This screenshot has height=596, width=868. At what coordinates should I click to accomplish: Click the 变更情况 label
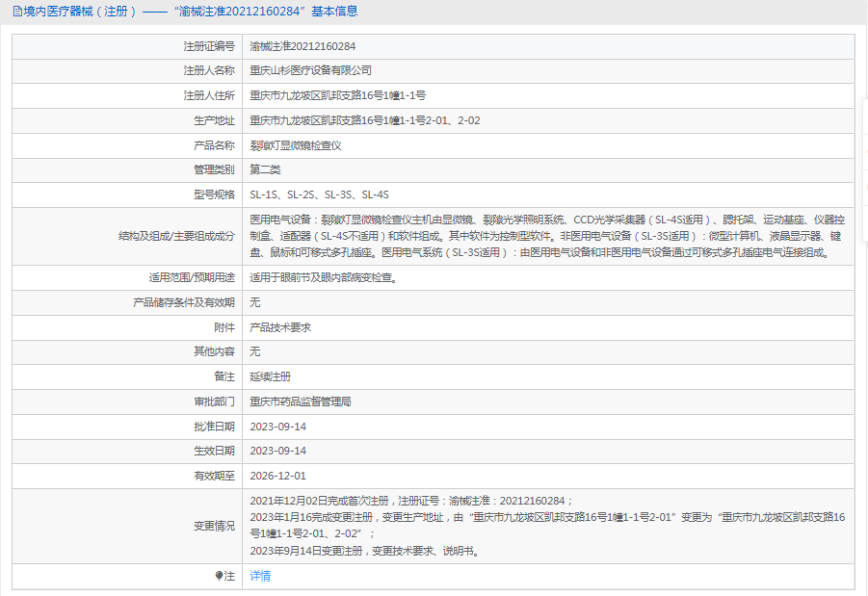[x=214, y=527]
